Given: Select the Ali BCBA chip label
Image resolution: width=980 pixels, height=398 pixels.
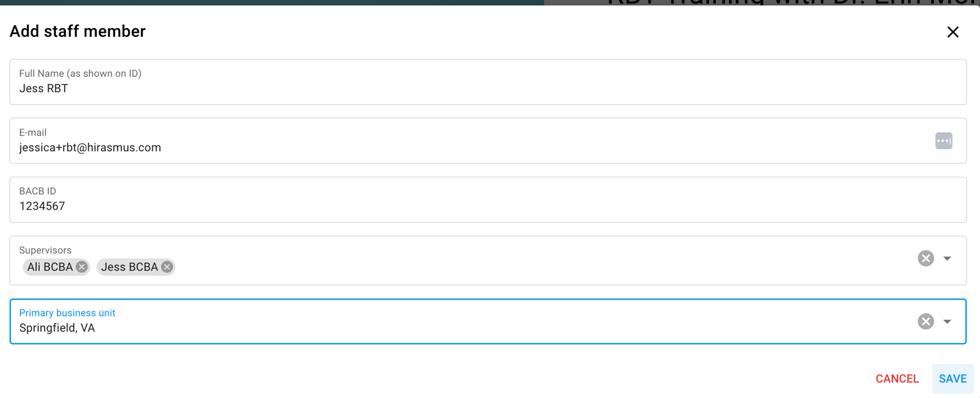Looking at the screenshot, I should [x=50, y=267].
